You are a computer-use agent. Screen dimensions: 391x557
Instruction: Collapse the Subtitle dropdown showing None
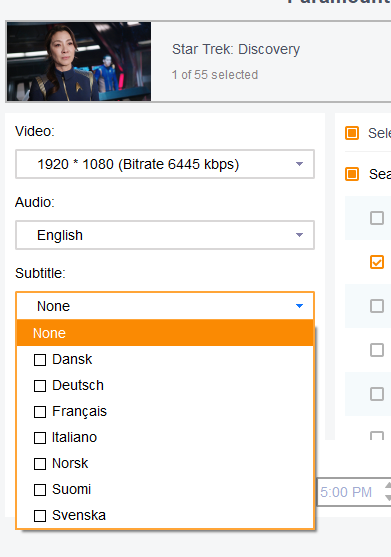coord(165,306)
